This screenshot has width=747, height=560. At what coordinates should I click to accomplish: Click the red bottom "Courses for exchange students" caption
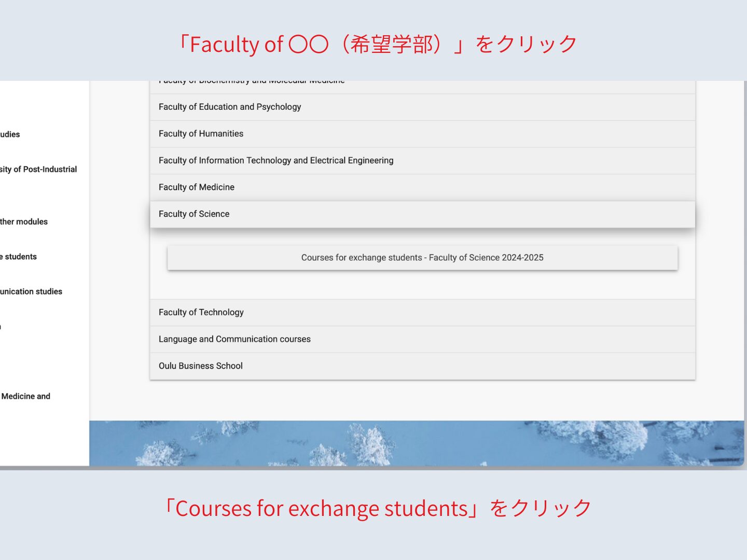377,509
